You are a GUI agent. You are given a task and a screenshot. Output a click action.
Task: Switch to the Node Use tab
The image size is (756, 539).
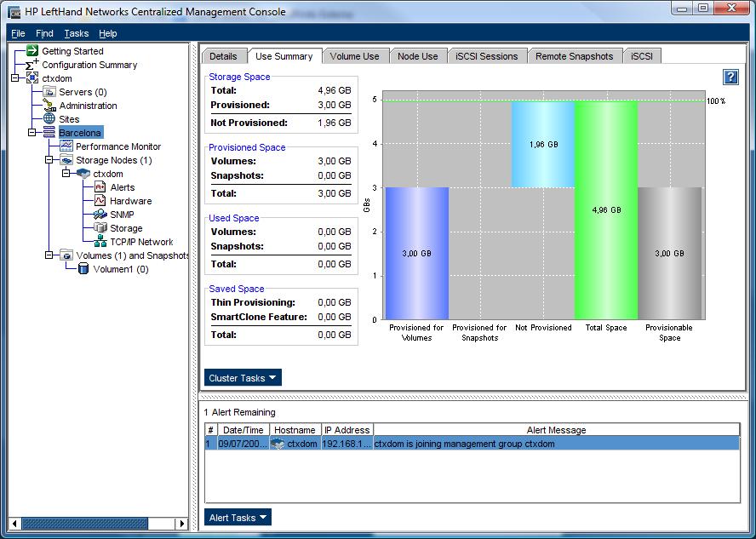coord(417,56)
